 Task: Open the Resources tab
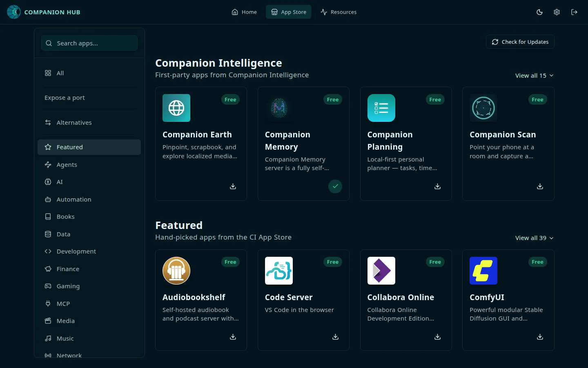click(x=339, y=12)
